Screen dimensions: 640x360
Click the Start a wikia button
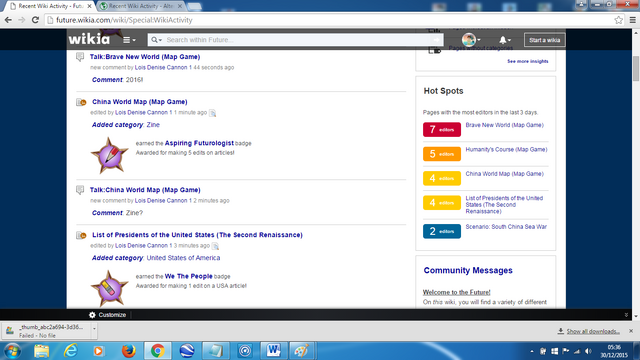pos(544,40)
